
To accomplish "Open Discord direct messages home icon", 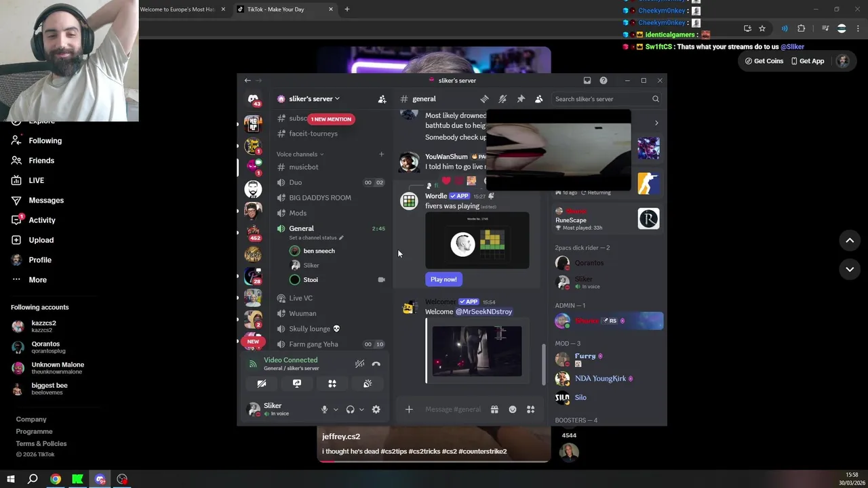I will 253,99.
